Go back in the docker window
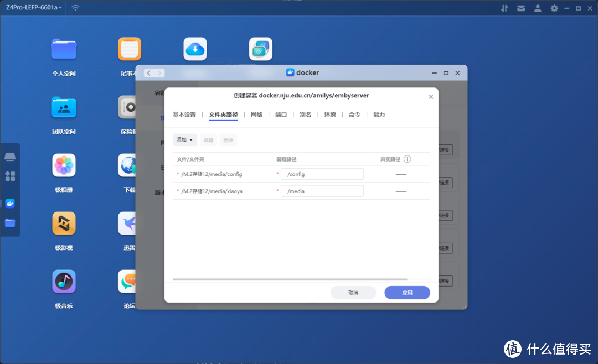 coord(149,73)
